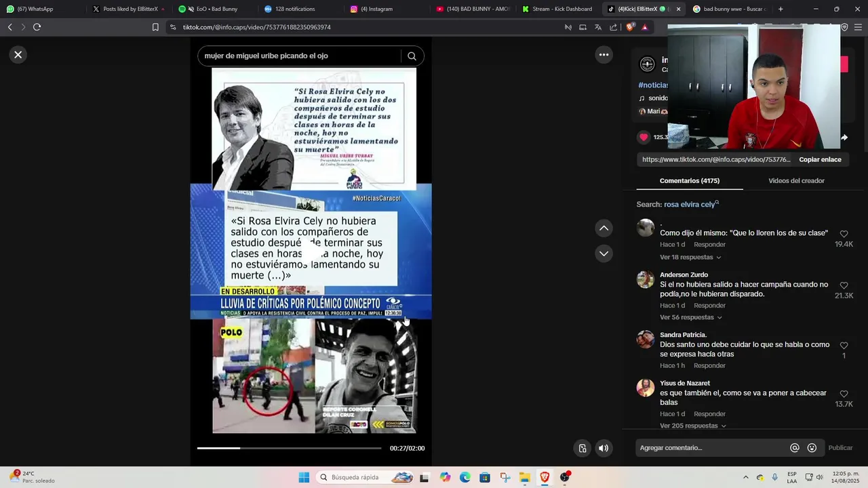Open the emoji picker in comment box

812,448
